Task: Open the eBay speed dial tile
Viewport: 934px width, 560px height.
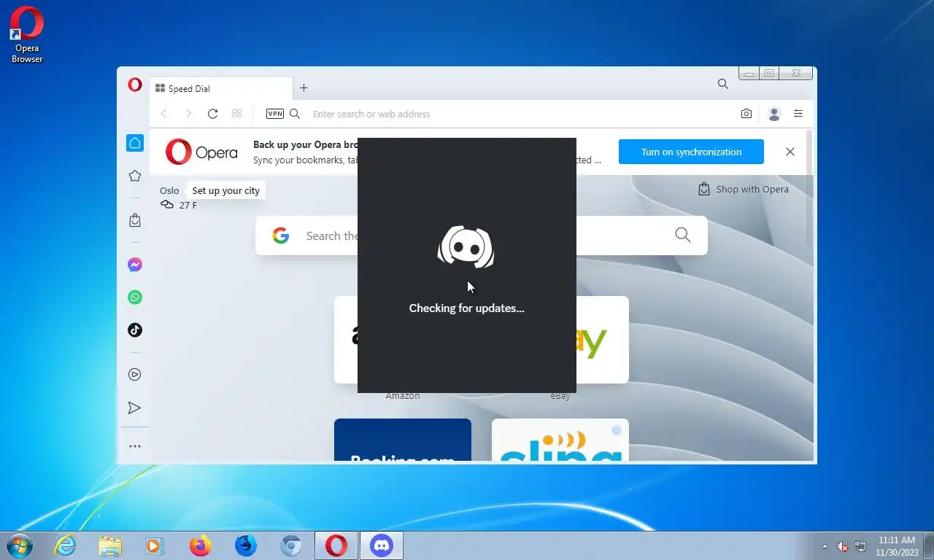Action: click(602, 340)
